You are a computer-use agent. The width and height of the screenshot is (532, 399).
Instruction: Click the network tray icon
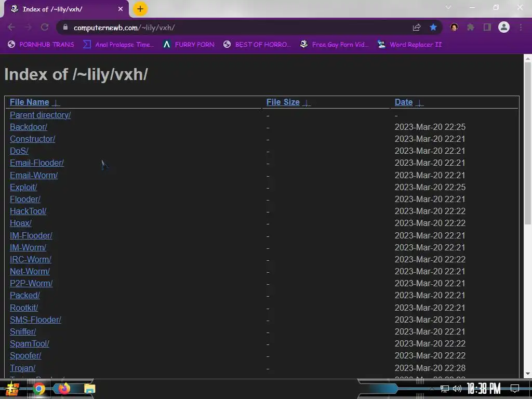point(445,389)
